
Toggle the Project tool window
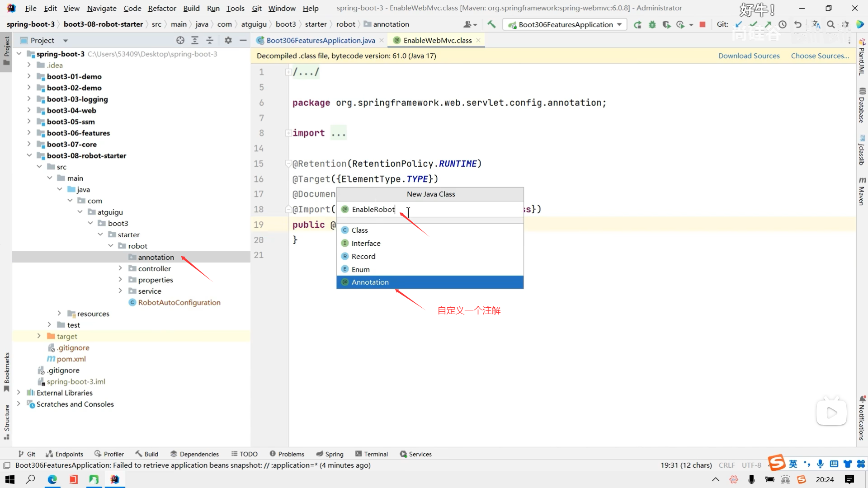pyautogui.click(x=6, y=50)
